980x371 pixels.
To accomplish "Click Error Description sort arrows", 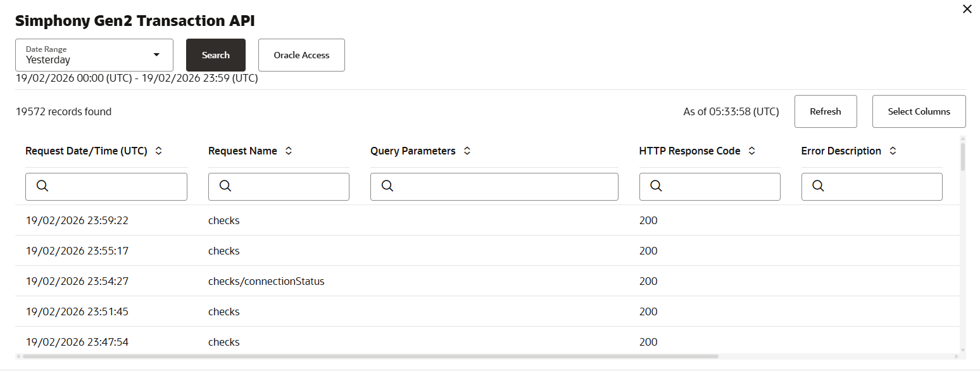I will [893, 151].
